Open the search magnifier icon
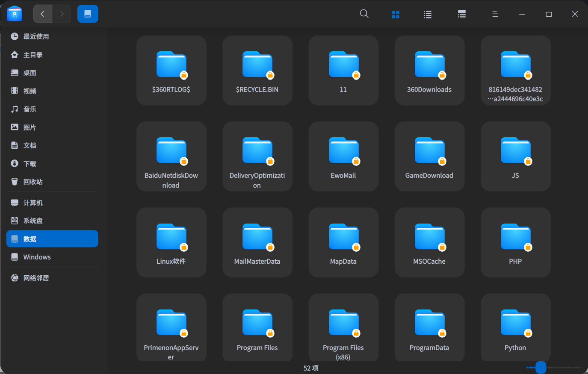 [x=364, y=14]
